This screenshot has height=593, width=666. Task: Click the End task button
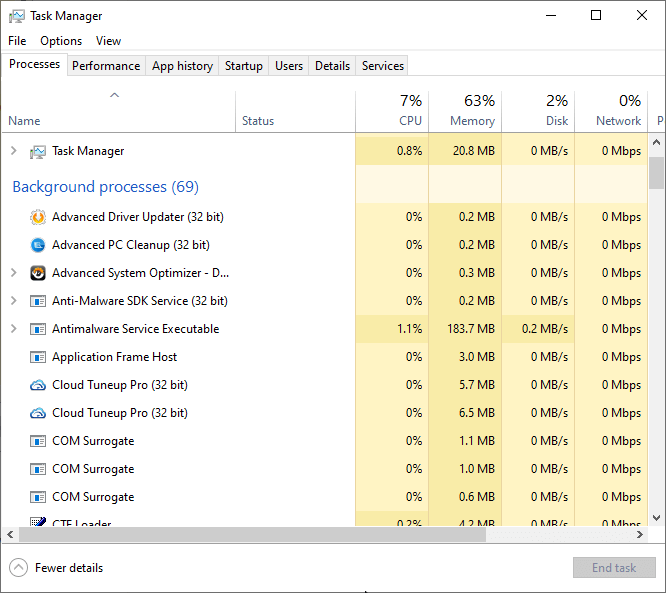coord(614,568)
